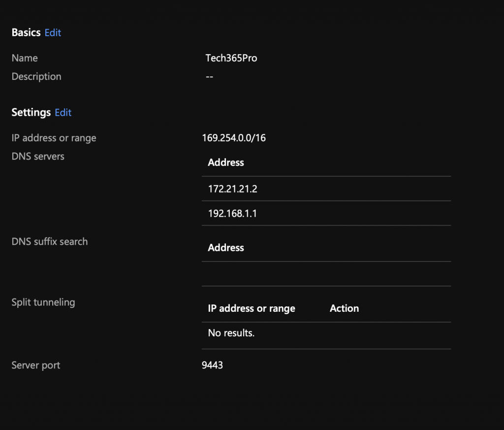This screenshot has height=430, width=504.
Task: Click the Settings section heading
Action: 31,112
